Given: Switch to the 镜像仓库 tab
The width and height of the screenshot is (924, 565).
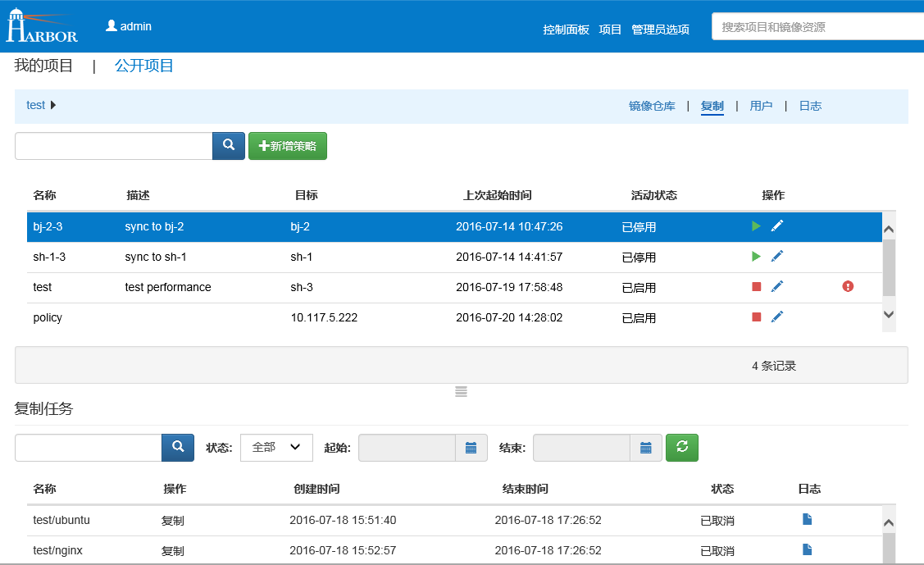Looking at the screenshot, I should (652, 106).
